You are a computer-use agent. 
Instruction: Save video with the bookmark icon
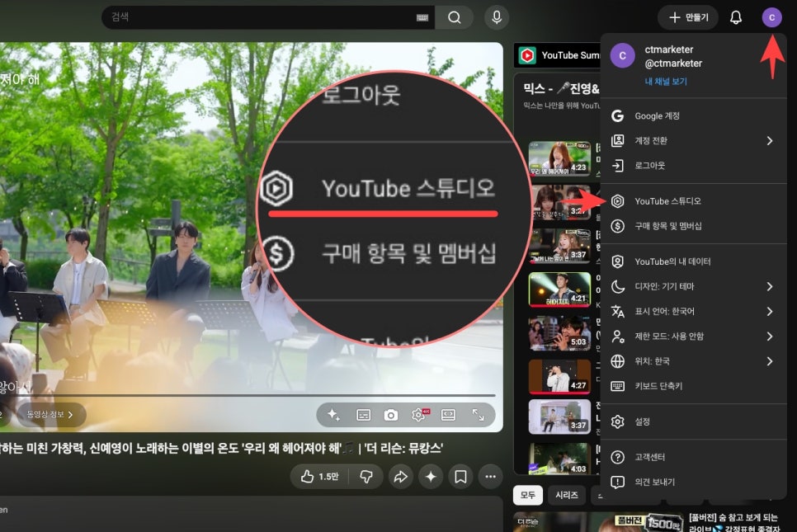coord(460,477)
